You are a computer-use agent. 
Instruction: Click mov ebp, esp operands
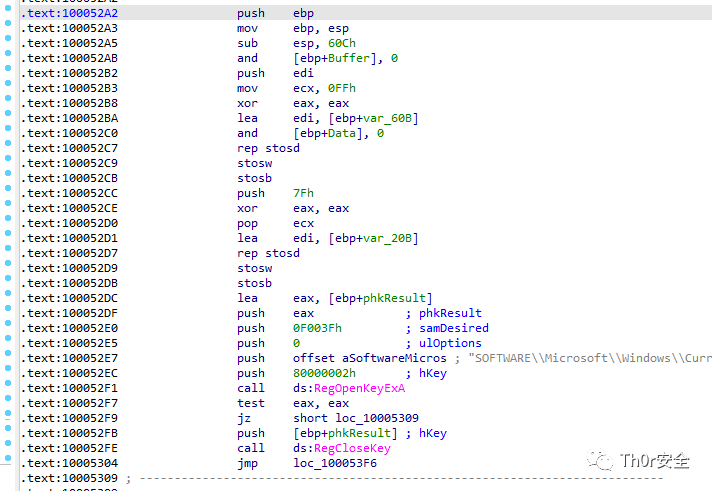click(x=321, y=28)
